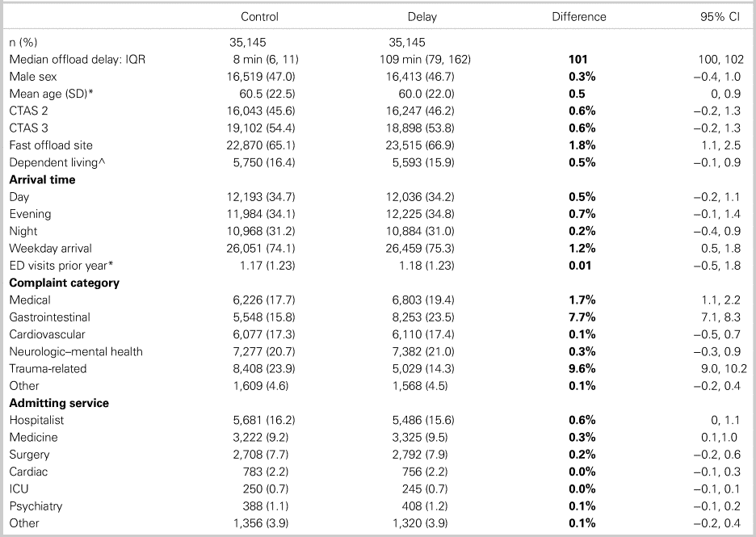Screen dimensions: 756x537
Task: Select the Neurologic–mental health row label
Action: 76,351
